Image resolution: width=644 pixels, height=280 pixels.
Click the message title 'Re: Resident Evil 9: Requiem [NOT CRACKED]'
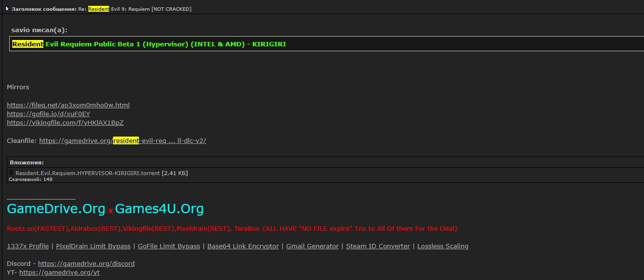coord(136,9)
